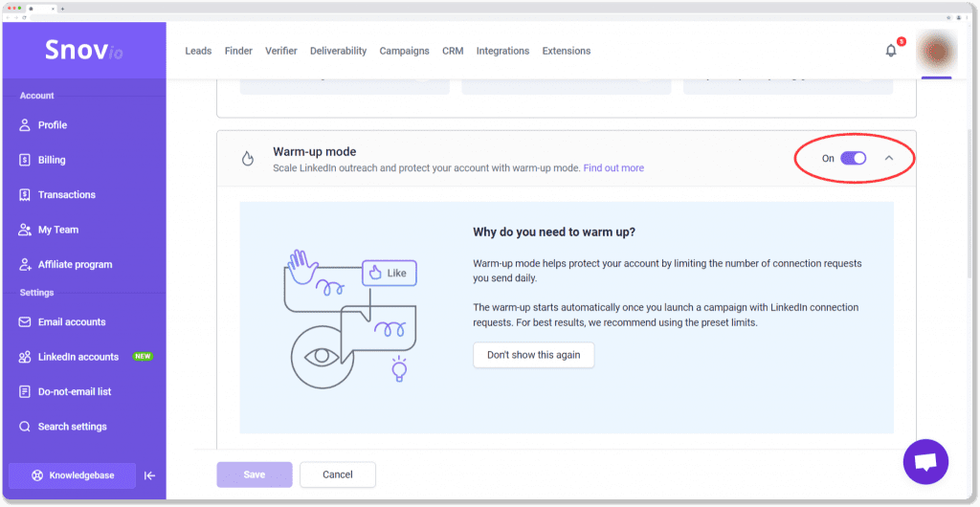This screenshot has height=507, width=980.
Task: Click the Snov.io logo
Action: tap(82, 51)
